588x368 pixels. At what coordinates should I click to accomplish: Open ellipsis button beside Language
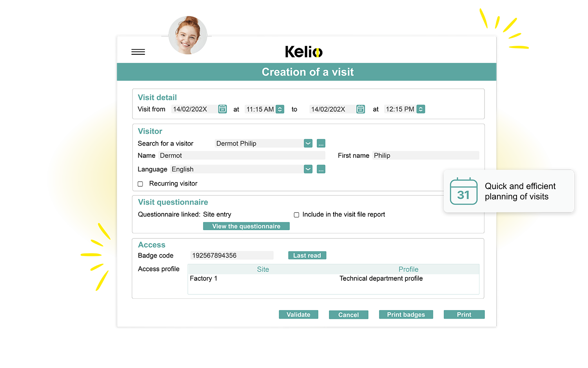(321, 169)
